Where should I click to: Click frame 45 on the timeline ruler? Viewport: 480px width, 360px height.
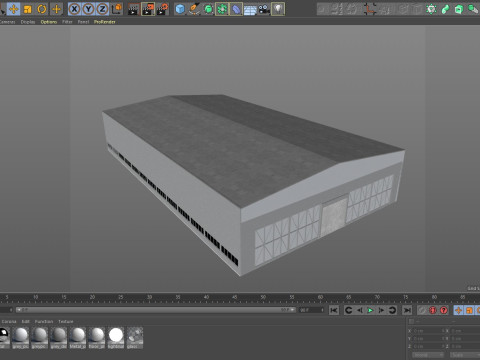[235, 297]
